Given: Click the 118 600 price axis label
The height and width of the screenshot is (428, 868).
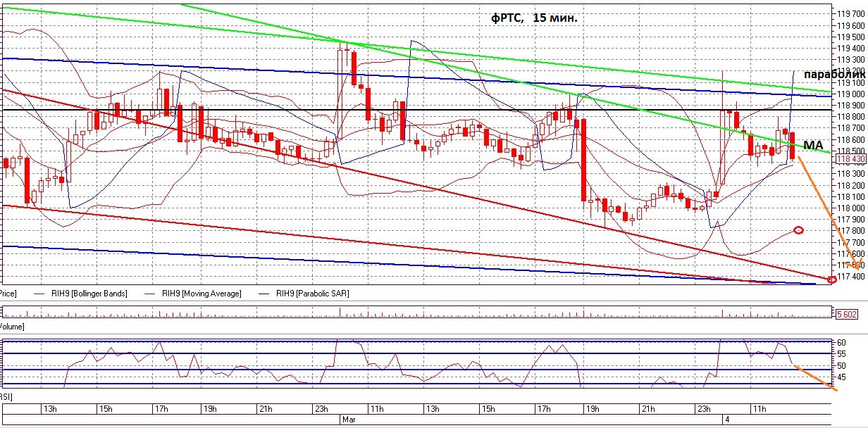Looking at the screenshot, I should click(851, 139).
